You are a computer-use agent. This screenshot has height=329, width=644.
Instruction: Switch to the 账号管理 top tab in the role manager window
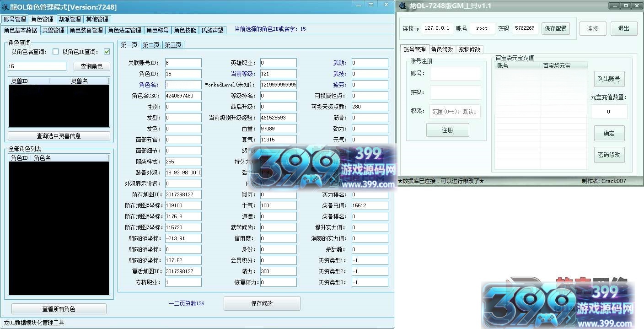pyautogui.click(x=15, y=19)
